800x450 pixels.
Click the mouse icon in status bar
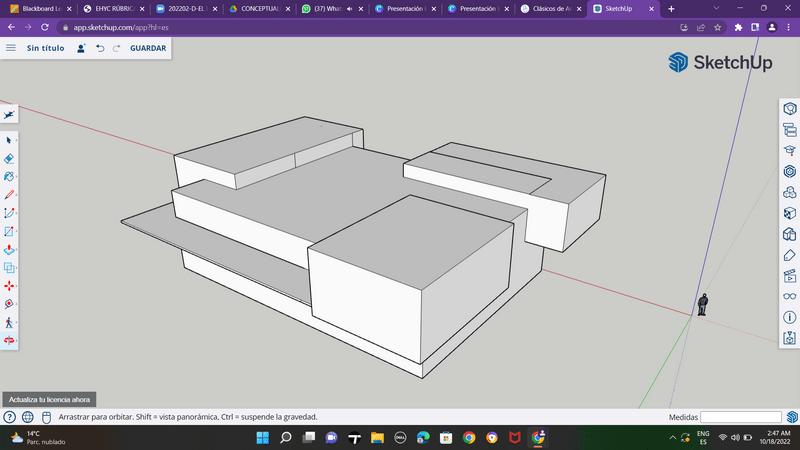click(x=46, y=417)
